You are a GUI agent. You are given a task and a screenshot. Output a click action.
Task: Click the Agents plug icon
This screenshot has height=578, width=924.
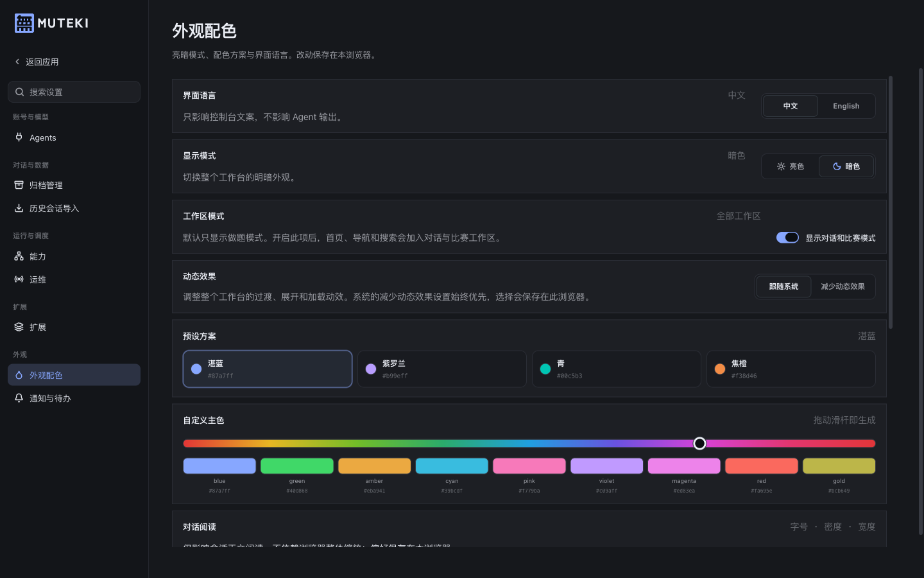pyautogui.click(x=19, y=137)
